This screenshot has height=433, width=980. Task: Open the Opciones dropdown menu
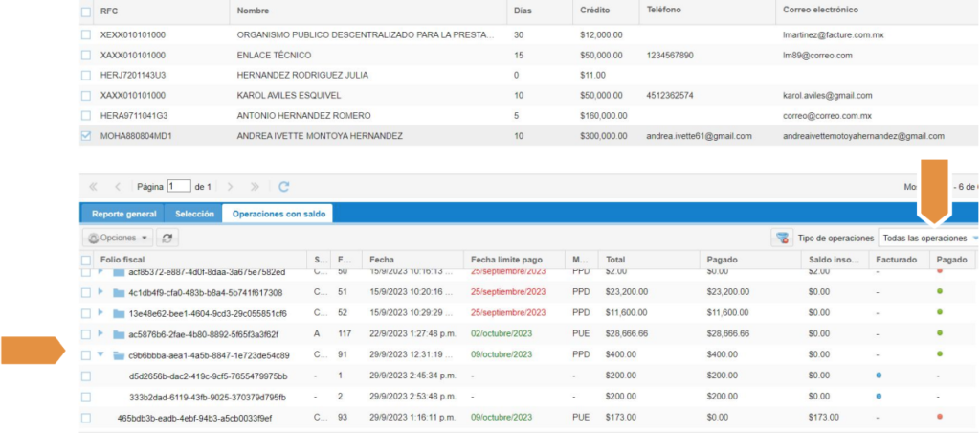click(118, 238)
